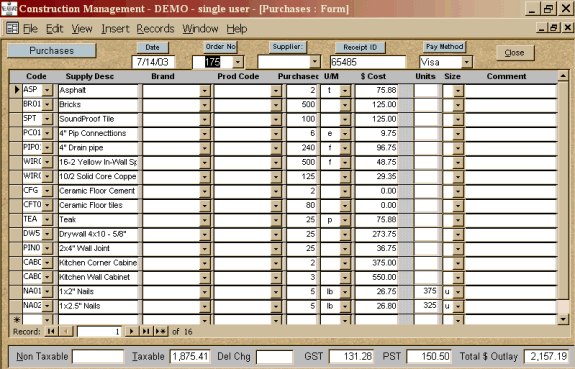Click the Close button on the form

[515, 53]
